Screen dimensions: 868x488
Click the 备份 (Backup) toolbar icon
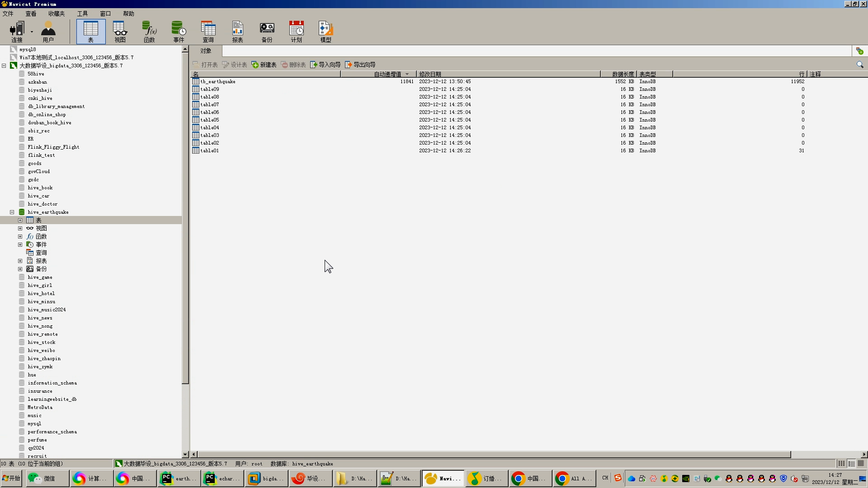click(267, 32)
